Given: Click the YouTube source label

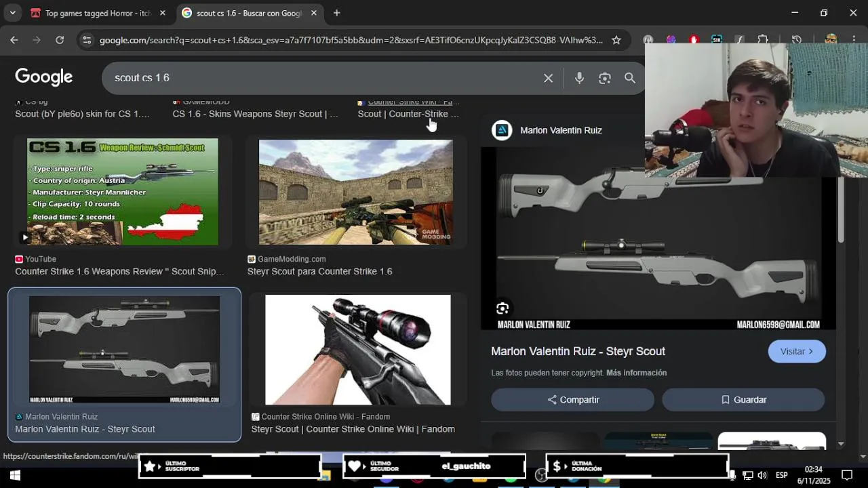Looking at the screenshot, I should (41, 259).
